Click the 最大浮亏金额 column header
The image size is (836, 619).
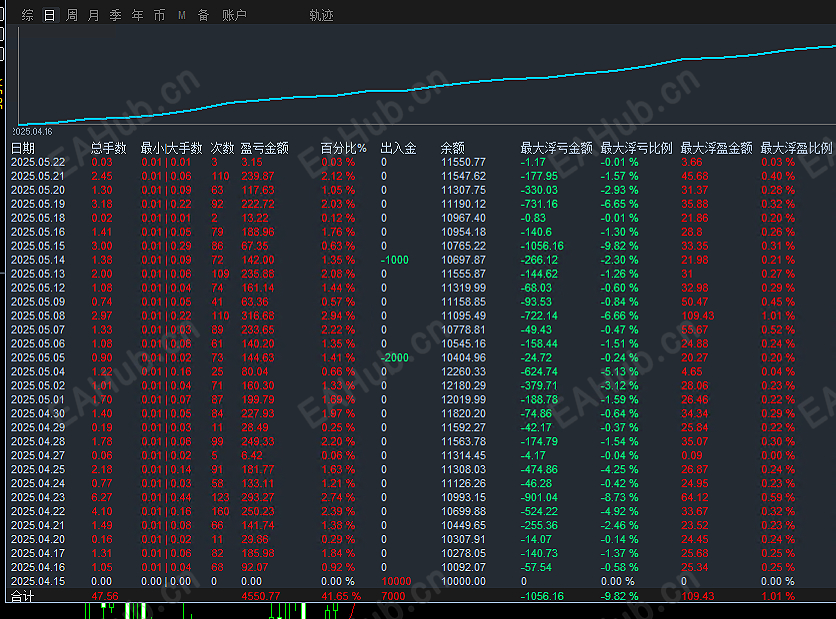click(x=556, y=148)
